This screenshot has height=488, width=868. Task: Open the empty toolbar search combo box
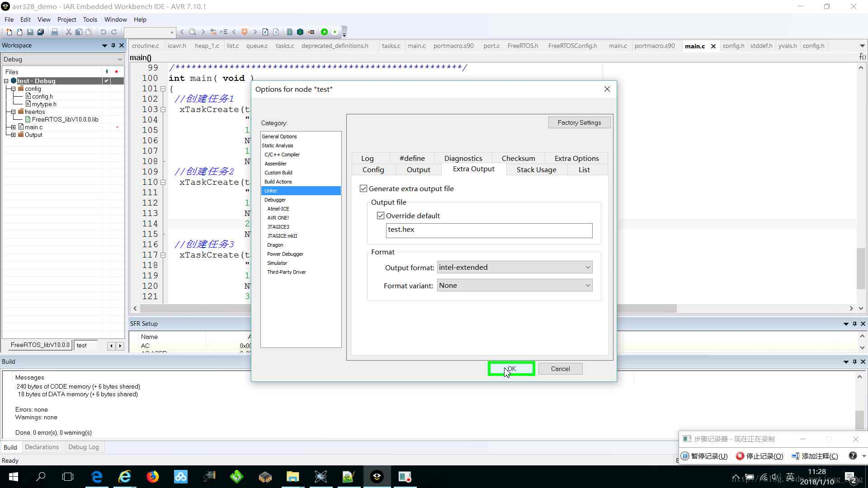[x=150, y=32]
